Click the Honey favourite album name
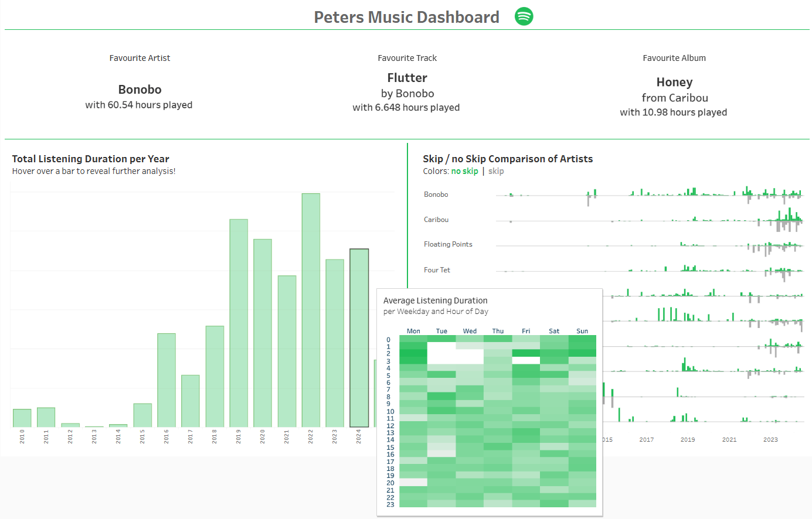Image resolution: width=812 pixels, height=519 pixels. click(x=674, y=82)
